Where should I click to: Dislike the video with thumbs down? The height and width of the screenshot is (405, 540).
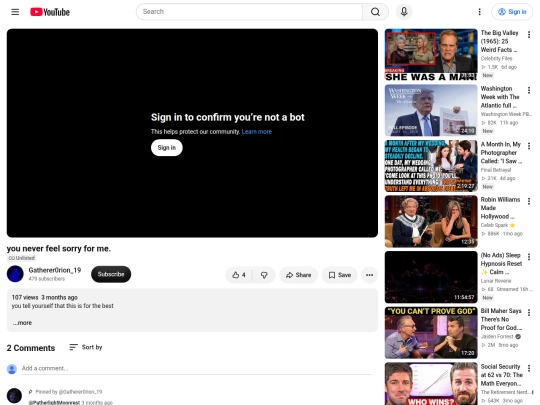pyautogui.click(x=264, y=275)
